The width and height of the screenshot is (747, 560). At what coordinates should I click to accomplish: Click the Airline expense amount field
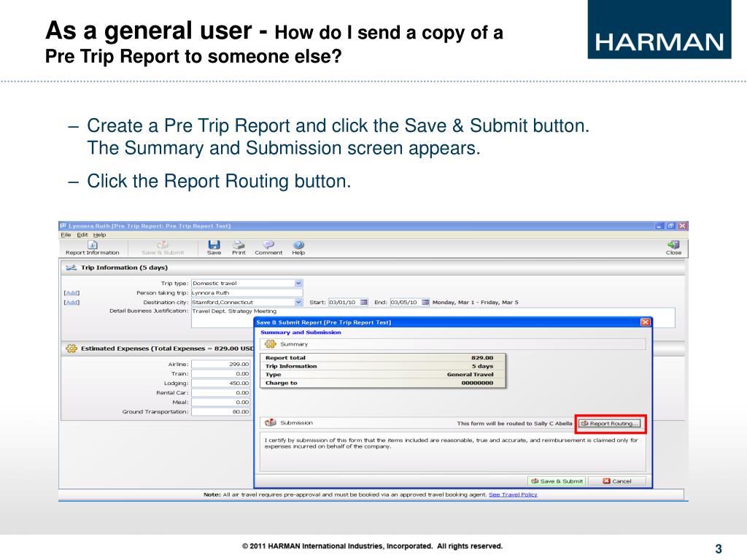tap(220, 365)
